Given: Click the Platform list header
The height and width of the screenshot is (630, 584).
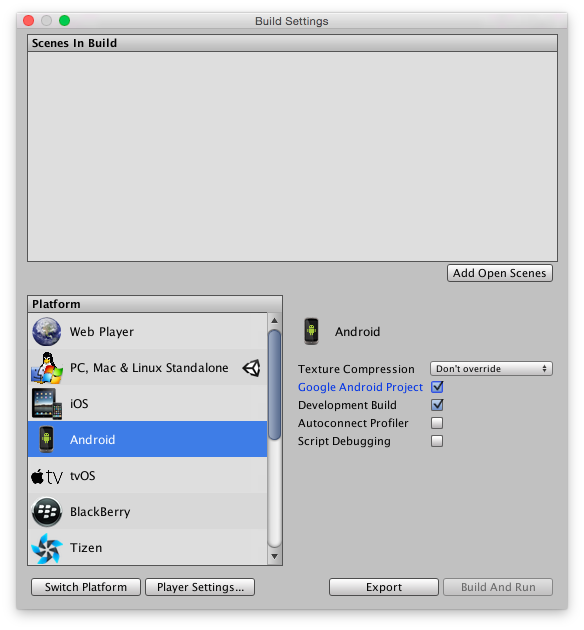Looking at the screenshot, I should pyautogui.click(x=155, y=304).
